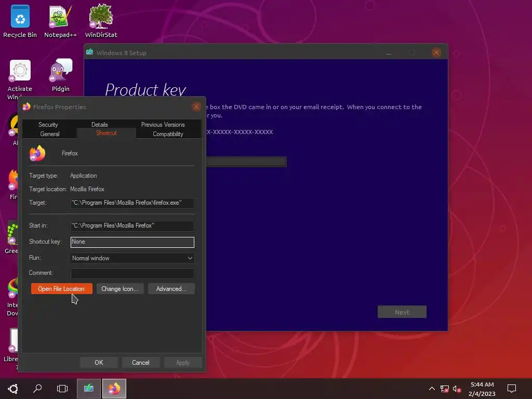Switch to Firefox Properties taskbar item
The image size is (532, 399).
[114, 389]
